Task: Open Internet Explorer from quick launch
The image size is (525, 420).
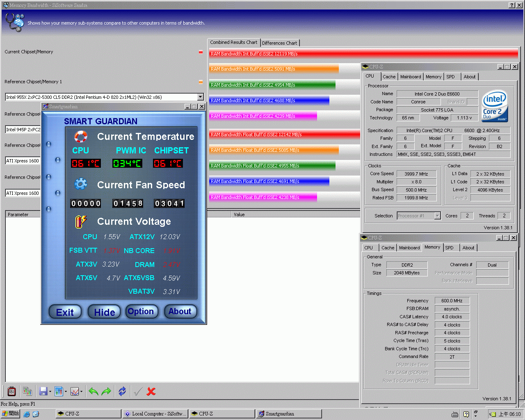Action: pos(27,414)
